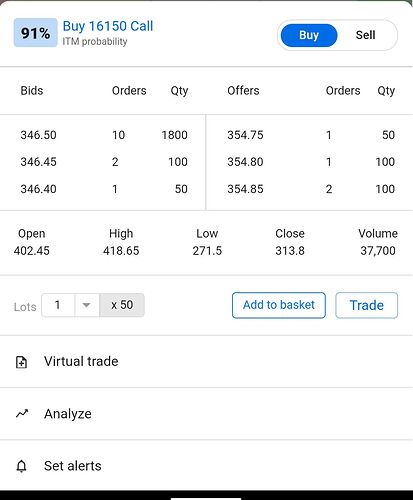Image resolution: width=413 pixels, height=500 pixels.
Task: Open the Virtual trade menu item
Action: click(x=206, y=362)
